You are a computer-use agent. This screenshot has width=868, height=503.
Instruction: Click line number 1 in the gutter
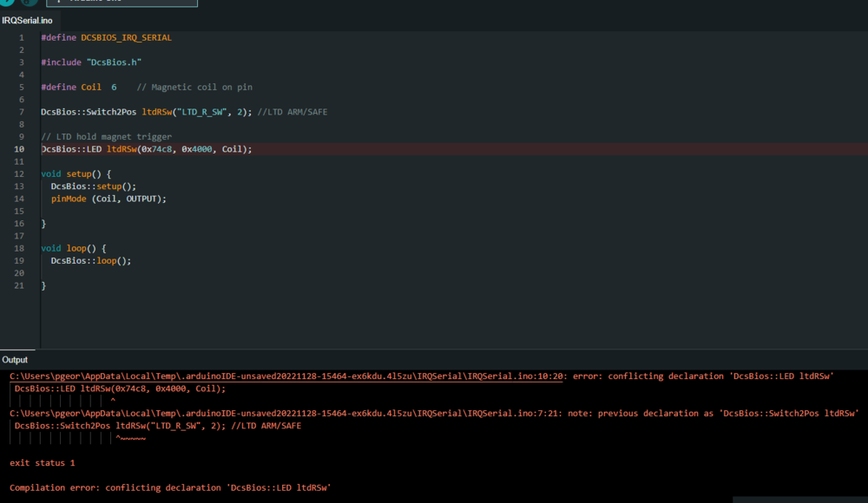[x=21, y=38]
